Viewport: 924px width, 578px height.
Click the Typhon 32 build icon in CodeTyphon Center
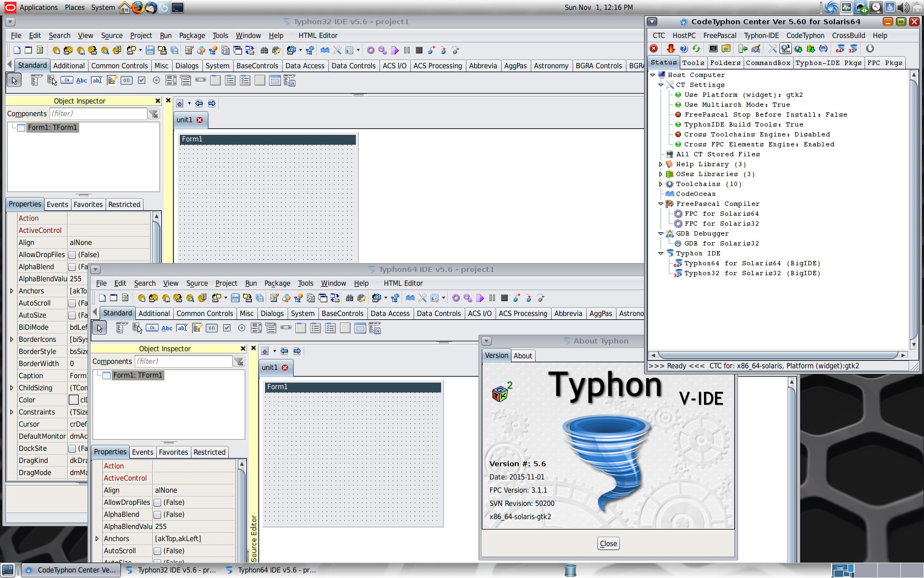click(853, 49)
